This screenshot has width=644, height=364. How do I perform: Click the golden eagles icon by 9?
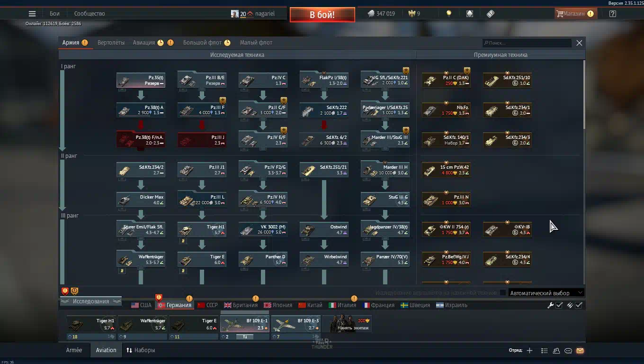(x=412, y=14)
